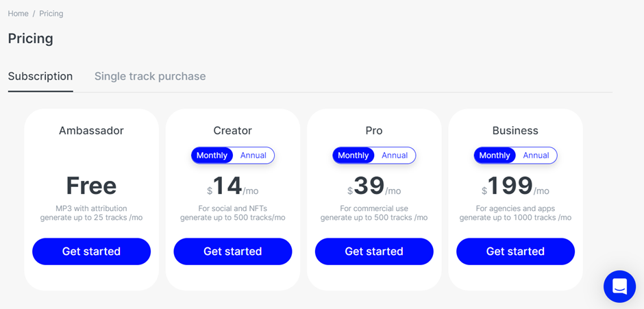Get started with the Creator plan

pos(233,251)
